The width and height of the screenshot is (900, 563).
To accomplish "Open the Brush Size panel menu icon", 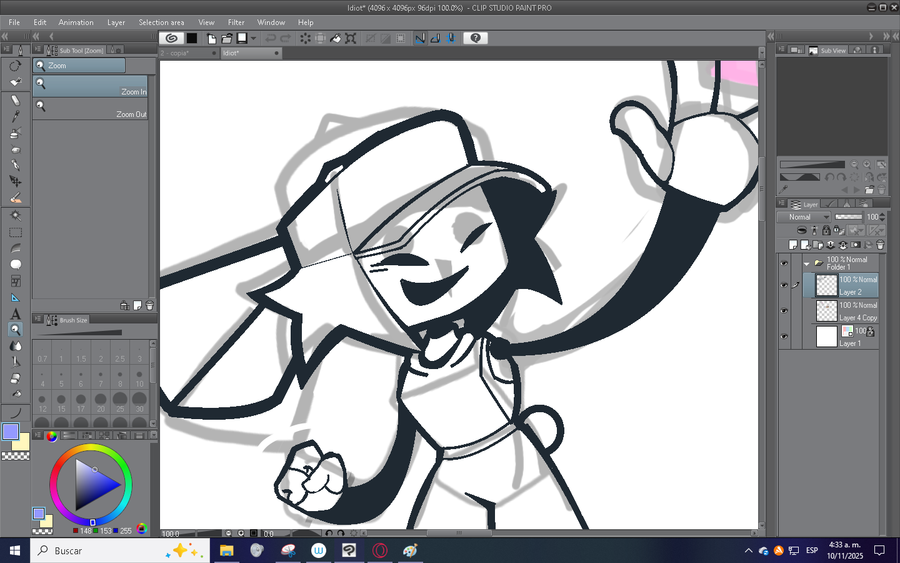I will coord(37,320).
